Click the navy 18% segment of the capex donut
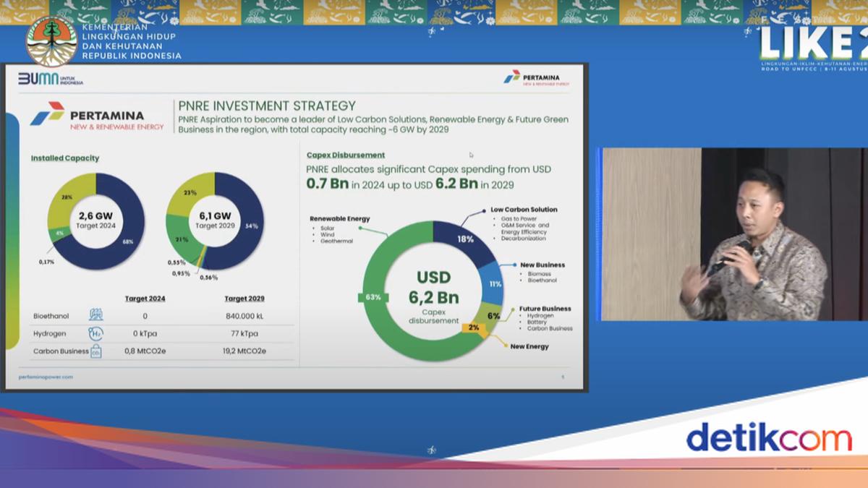 coord(466,239)
